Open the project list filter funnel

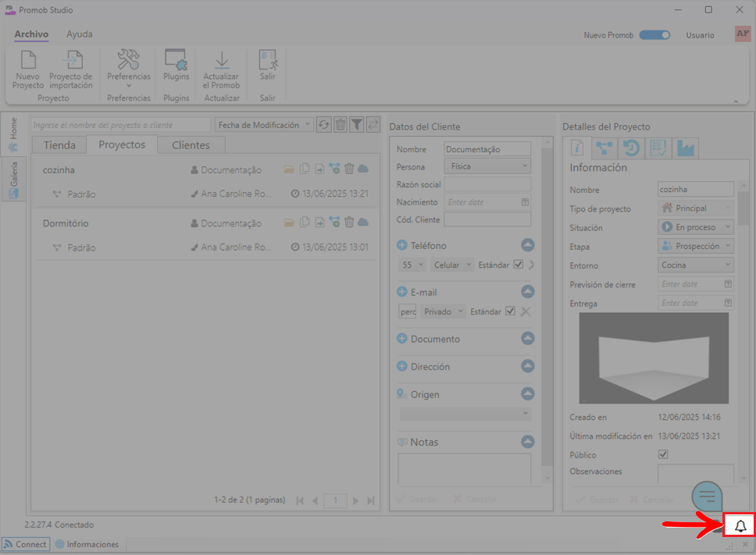click(x=356, y=125)
